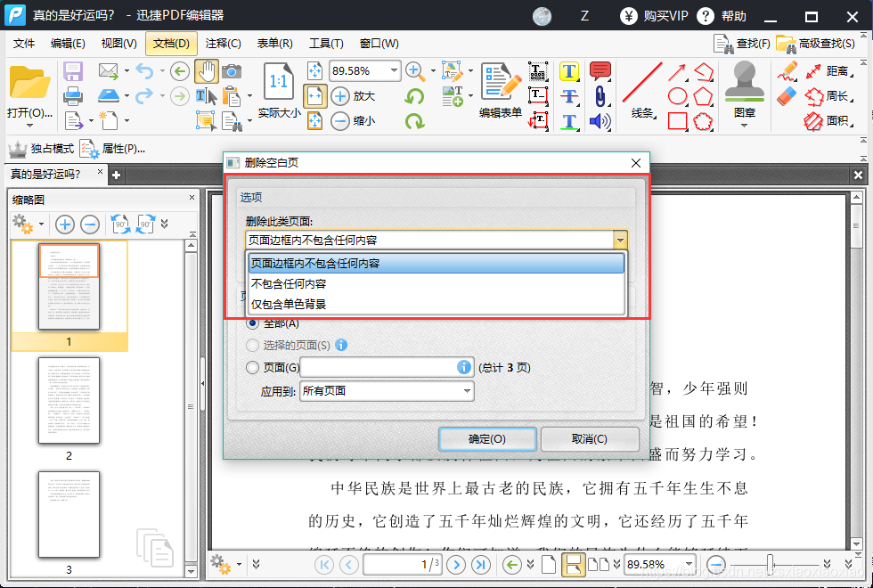Select the 页面(G) radio button

point(252,367)
